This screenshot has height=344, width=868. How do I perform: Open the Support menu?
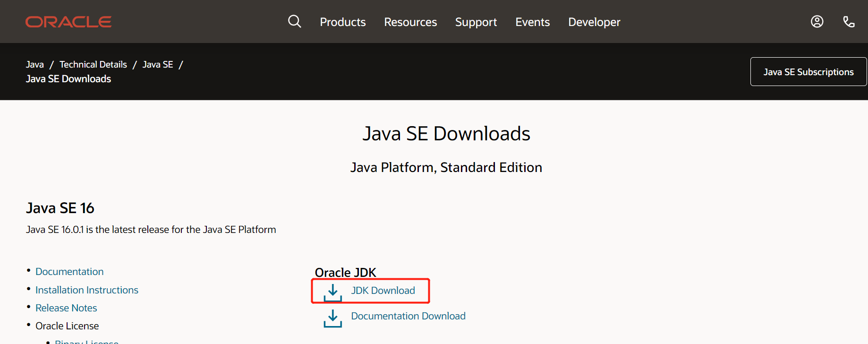click(476, 22)
